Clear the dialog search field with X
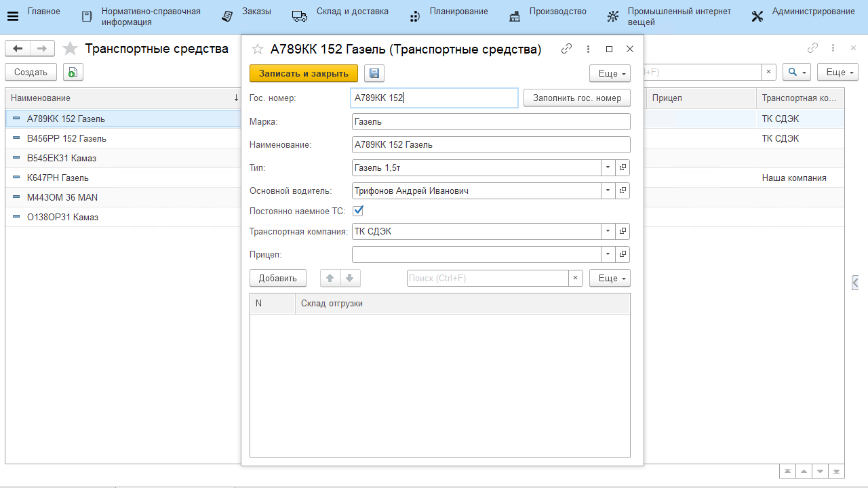Image resolution: width=868 pixels, height=488 pixels. pyautogui.click(x=575, y=278)
